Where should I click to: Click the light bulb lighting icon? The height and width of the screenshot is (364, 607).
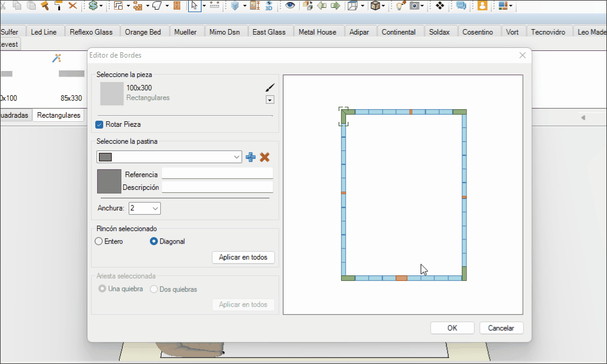401,5
